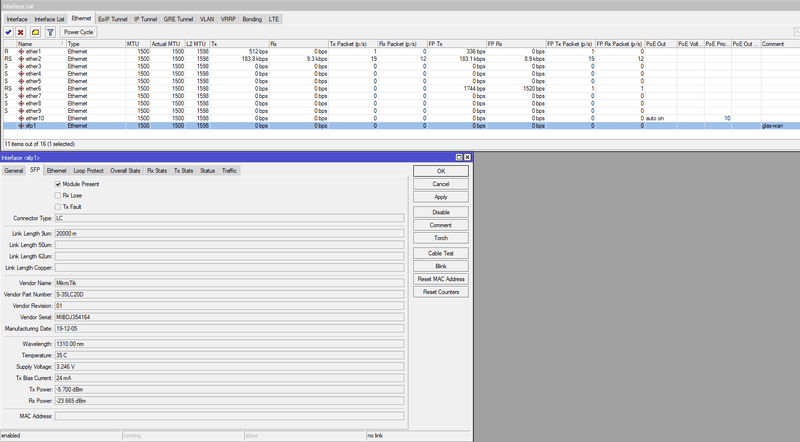The width and height of the screenshot is (800, 442).
Task: Select the ether2 interface icon
Action: (x=21, y=59)
